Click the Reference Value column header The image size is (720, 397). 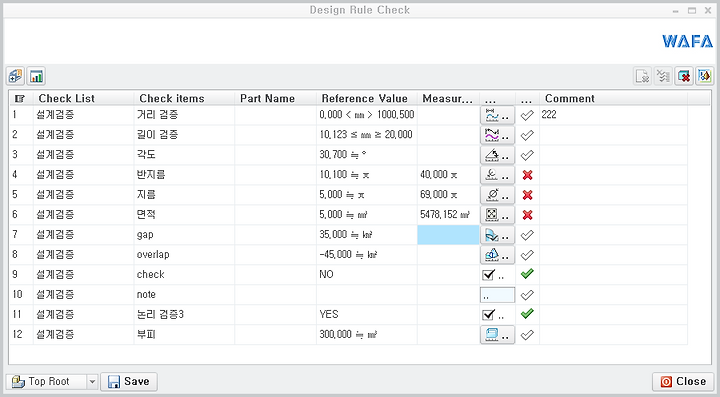click(366, 99)
